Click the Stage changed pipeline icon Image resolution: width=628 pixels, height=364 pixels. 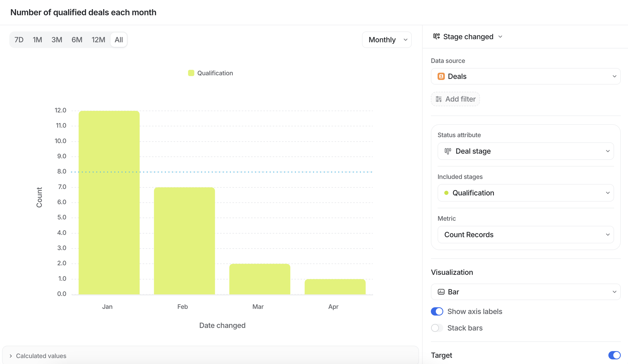coord(436,37)
